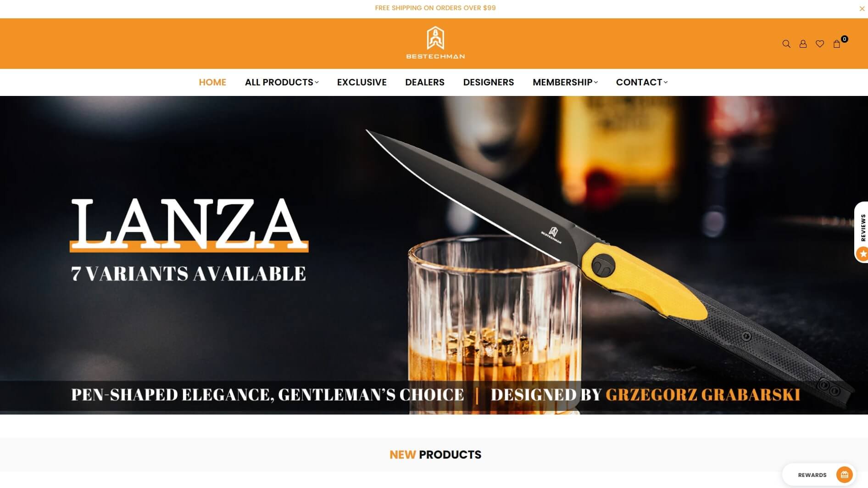This screenshot has width=868, height=488.
Task: Open the Exclusive menu item
Action: pos(362,82)
